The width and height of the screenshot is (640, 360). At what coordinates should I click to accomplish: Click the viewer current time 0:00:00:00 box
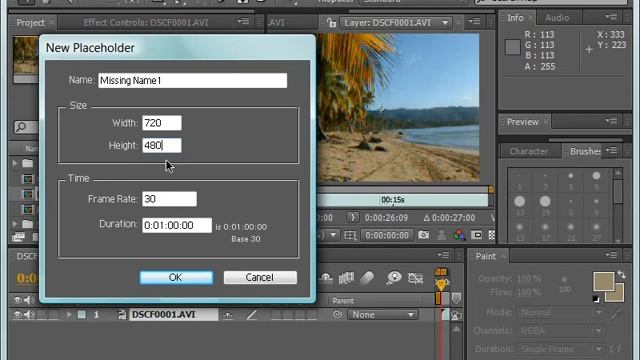tap(387, 236)
